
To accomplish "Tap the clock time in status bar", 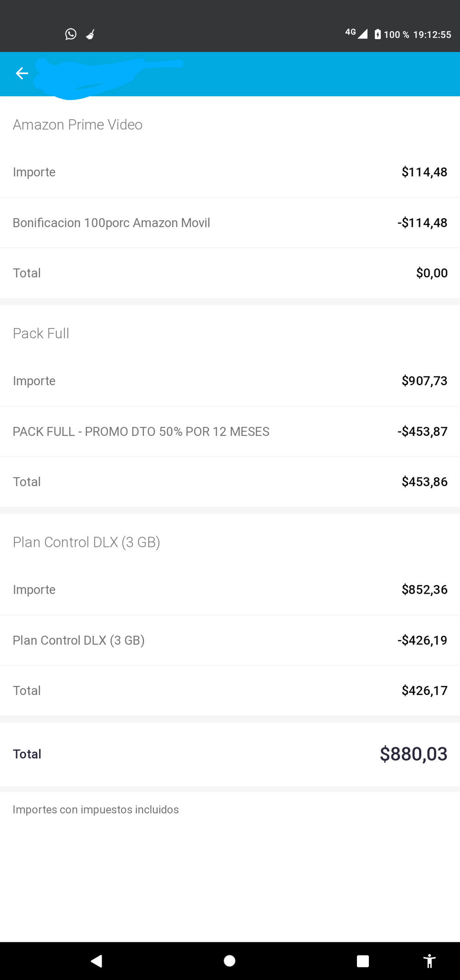I will point(432,35).
